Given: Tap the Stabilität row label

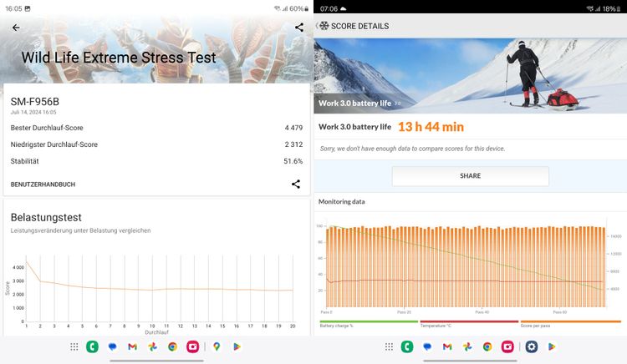Looking at the screenshot, I should coord(25,161).
